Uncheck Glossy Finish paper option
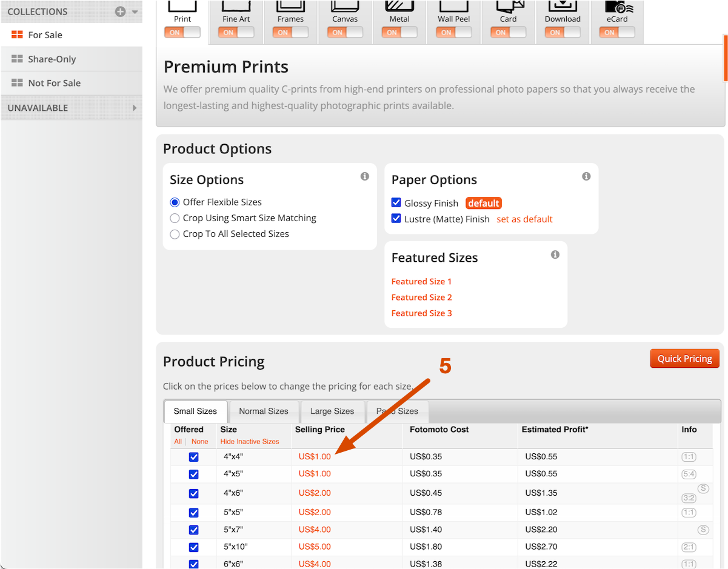 [396, 202]
